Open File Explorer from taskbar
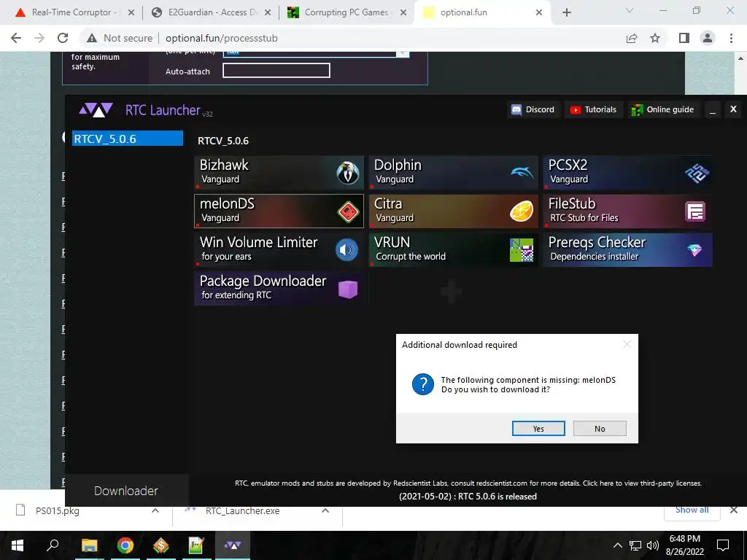Viewport: 747px width, 560px height. click(x=89, y=545)
